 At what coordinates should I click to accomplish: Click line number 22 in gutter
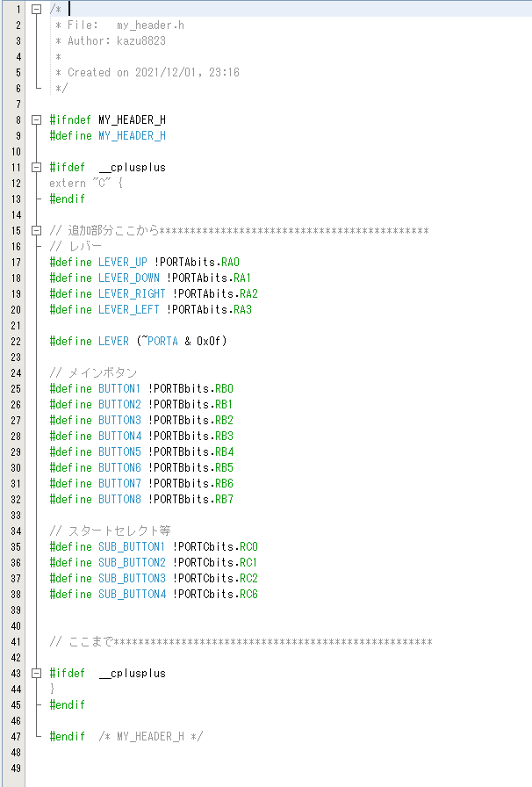(x=16, y=342)
